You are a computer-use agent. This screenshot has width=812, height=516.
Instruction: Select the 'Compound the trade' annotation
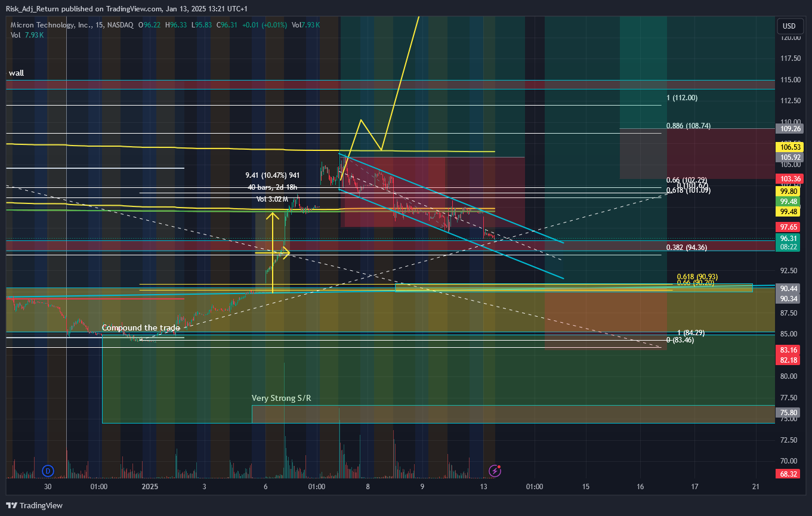(x=141, y=327)
